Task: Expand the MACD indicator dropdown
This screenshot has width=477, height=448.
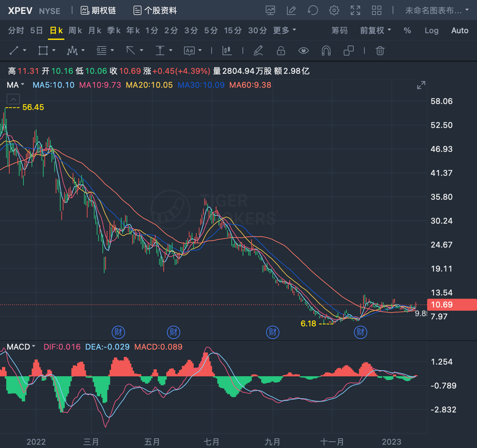Action: tap(21, 347)
